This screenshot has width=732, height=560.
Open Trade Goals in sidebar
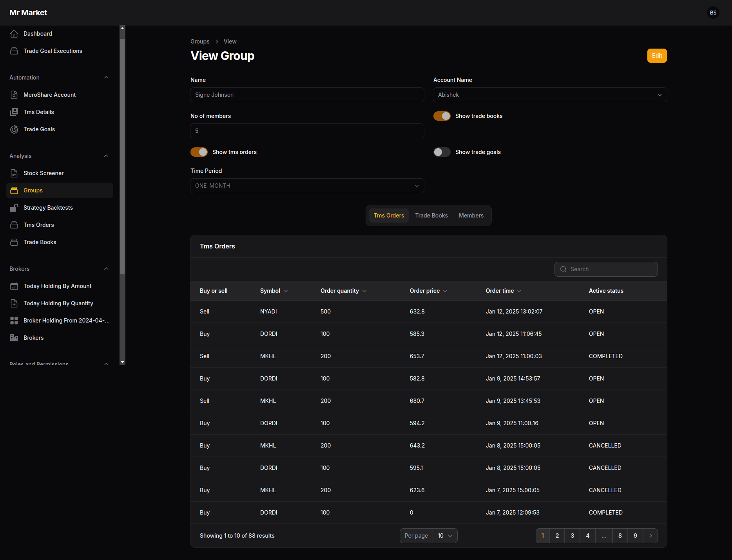point(60,129)
